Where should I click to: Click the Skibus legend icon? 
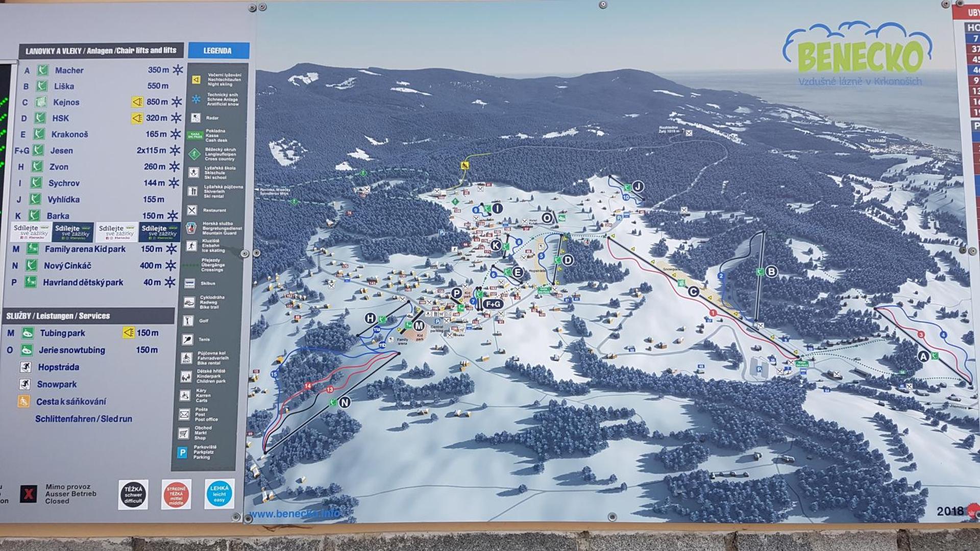coord(189,284)
